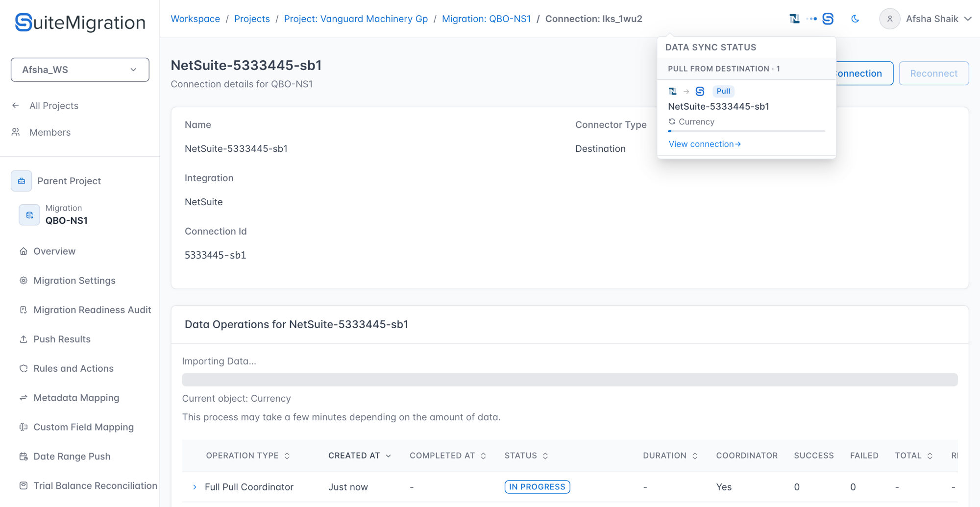This screenshot has width=980, height=507.
Task: Toggle dark mode moon icon
Action: tap(855, 19)
